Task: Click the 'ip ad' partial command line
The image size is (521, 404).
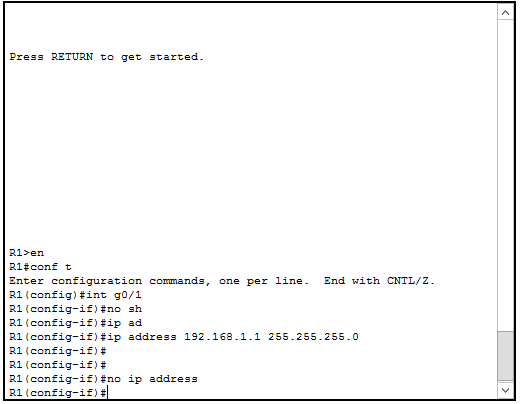Action: (76, 323)
